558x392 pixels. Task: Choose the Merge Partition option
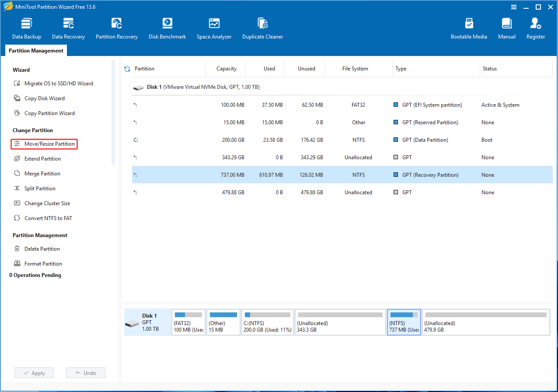(x=42, y=173)
